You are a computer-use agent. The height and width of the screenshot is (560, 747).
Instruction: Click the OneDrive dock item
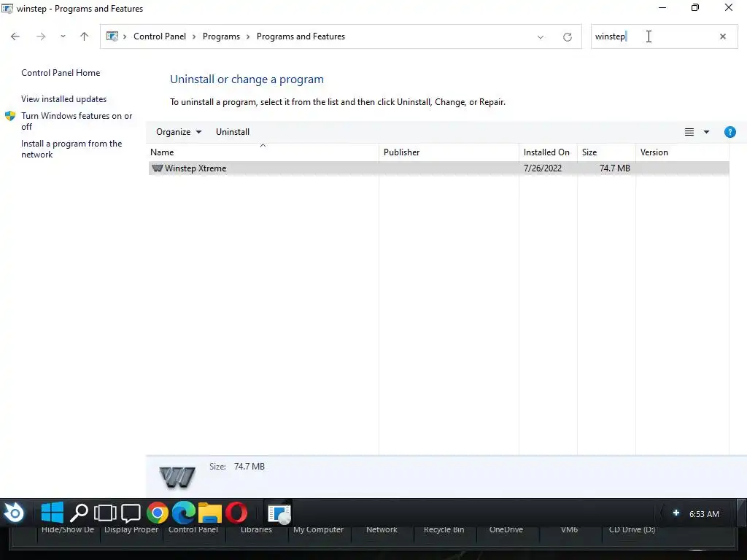pos(506,529)
